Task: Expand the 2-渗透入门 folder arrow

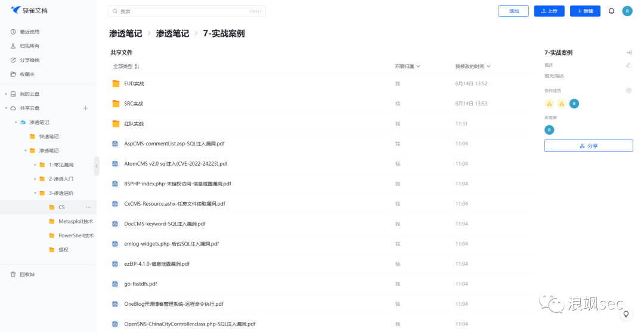Action: click(35, 179)
